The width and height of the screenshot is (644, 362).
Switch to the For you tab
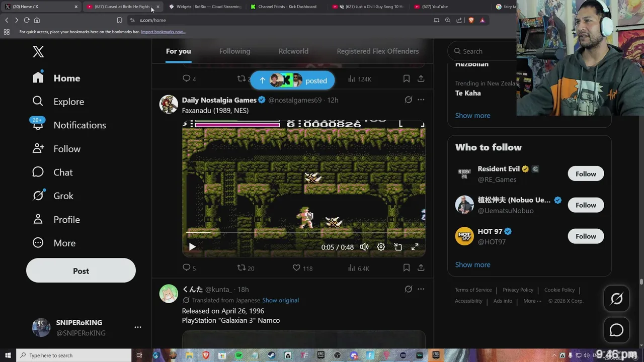point(179,51)
